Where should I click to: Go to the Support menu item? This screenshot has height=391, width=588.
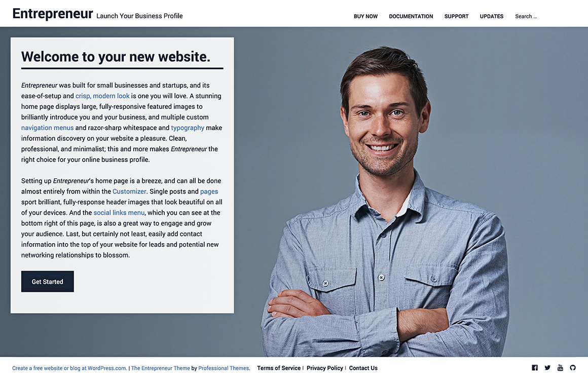[x=456, y=16]
